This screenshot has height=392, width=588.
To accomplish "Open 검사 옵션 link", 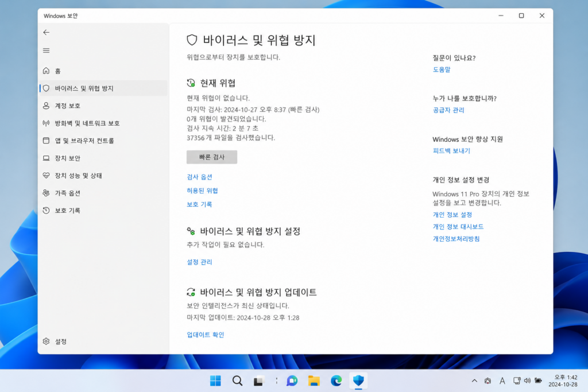I will point(199,177).
